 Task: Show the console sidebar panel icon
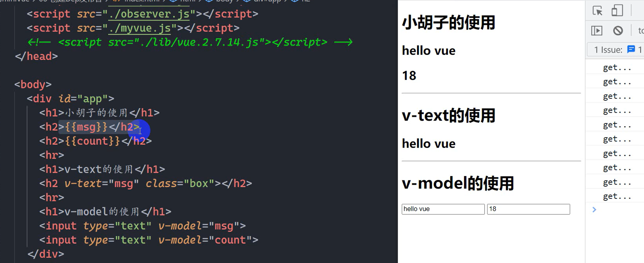coord(596,31)
